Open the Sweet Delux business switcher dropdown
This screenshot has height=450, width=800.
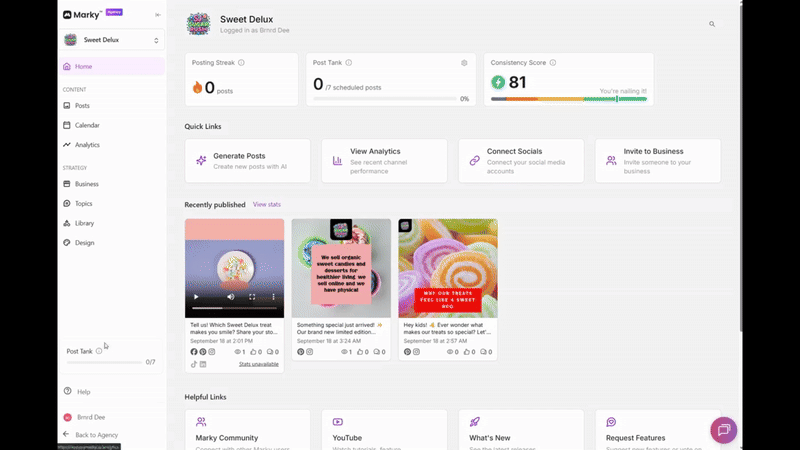pyautogui.click(x=112, y=40)
